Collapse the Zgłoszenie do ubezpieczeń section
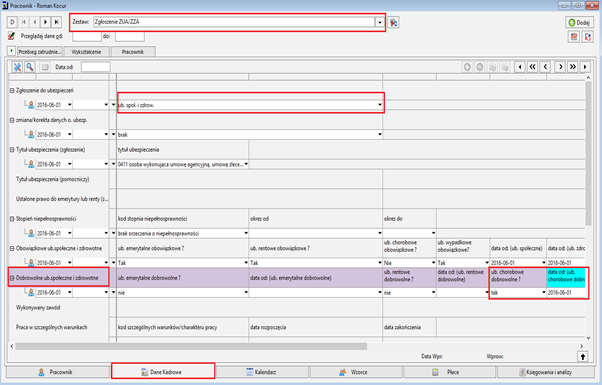 pos(12,91)
